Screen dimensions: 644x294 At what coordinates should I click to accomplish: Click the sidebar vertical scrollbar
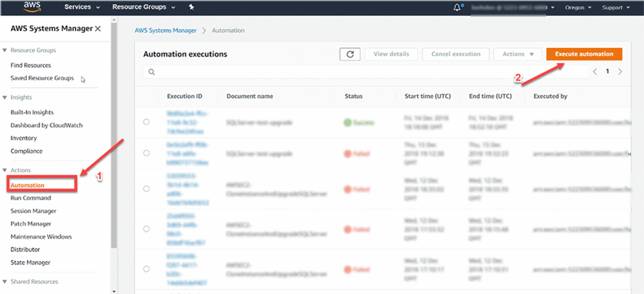(x=114, y=135)
